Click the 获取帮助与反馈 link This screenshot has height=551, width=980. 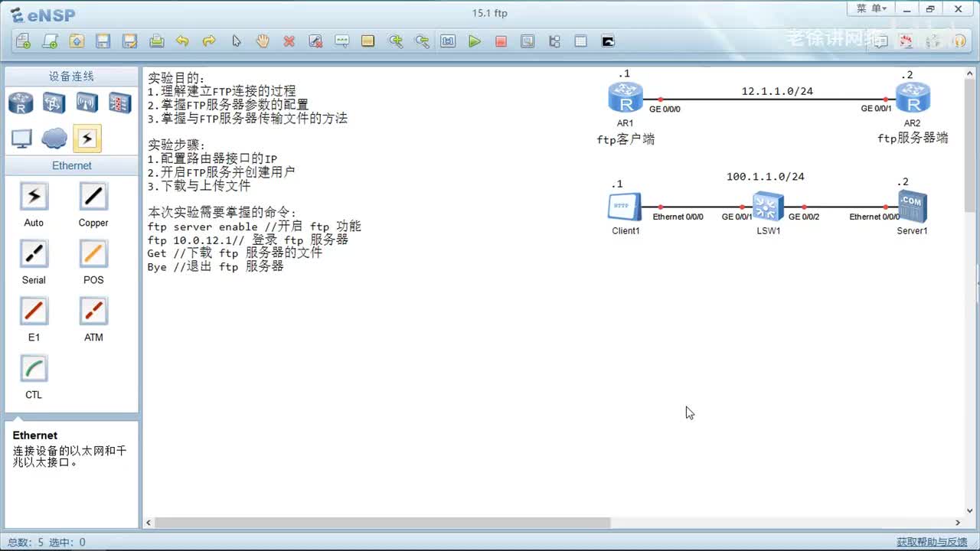click(x=932, y=542)
